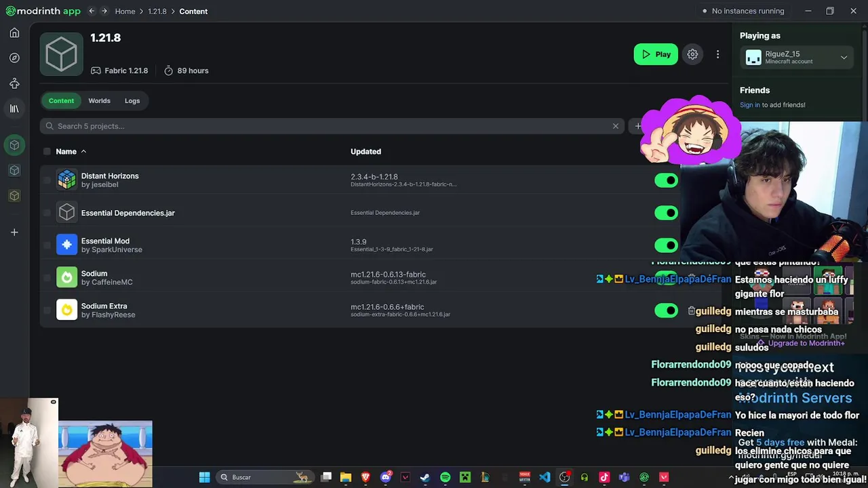Click the Distant Horizons mod icon
The image size is (868, 488).
(x=66, y=180)
